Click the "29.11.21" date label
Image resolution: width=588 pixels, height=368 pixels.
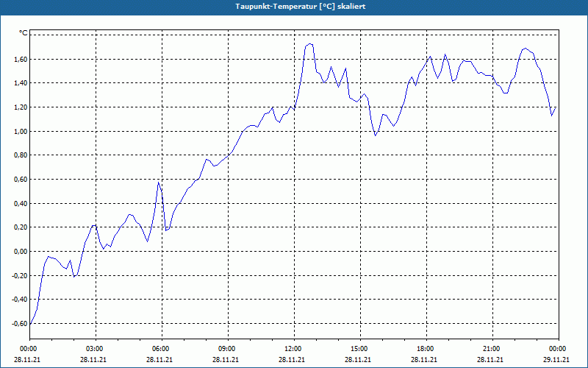[556, 359]
